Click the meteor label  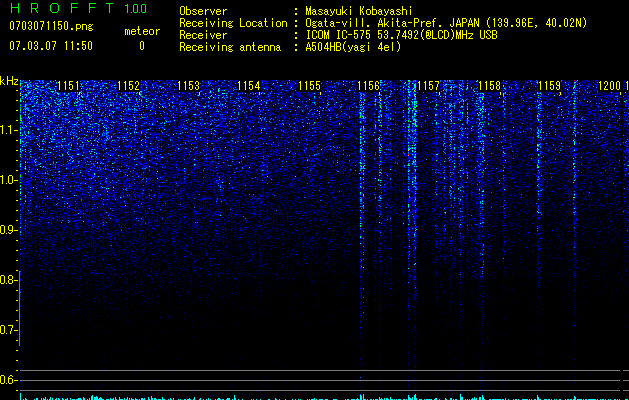point(142,31)
